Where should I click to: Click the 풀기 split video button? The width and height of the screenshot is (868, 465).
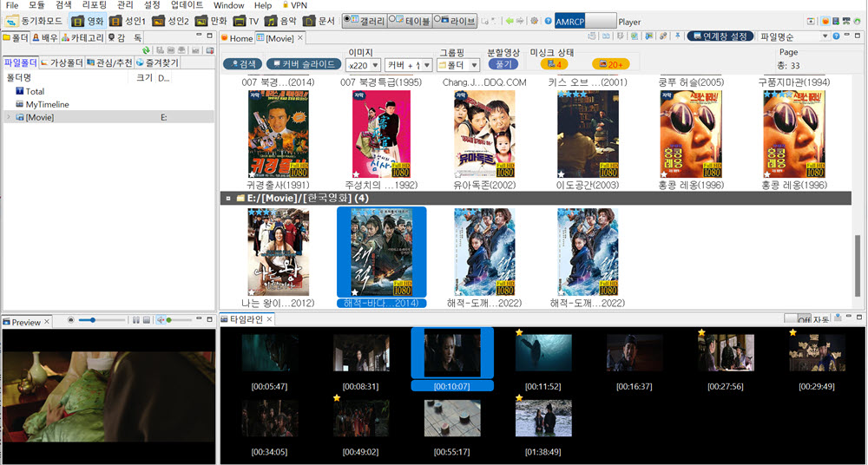[503, 63]
